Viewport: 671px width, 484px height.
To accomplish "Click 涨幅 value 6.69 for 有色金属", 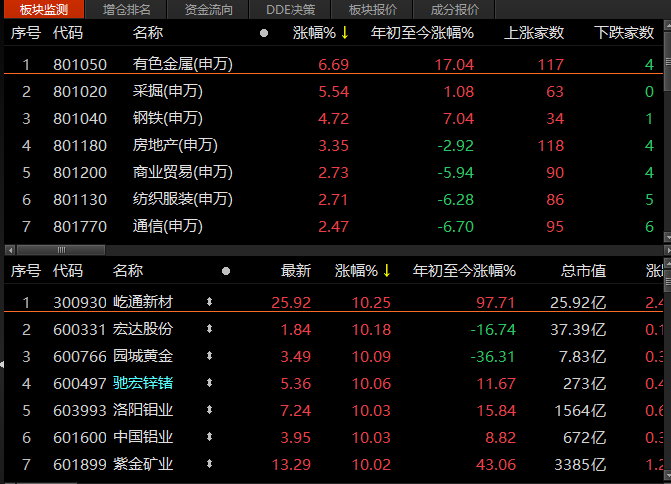I will click(333, 65).
